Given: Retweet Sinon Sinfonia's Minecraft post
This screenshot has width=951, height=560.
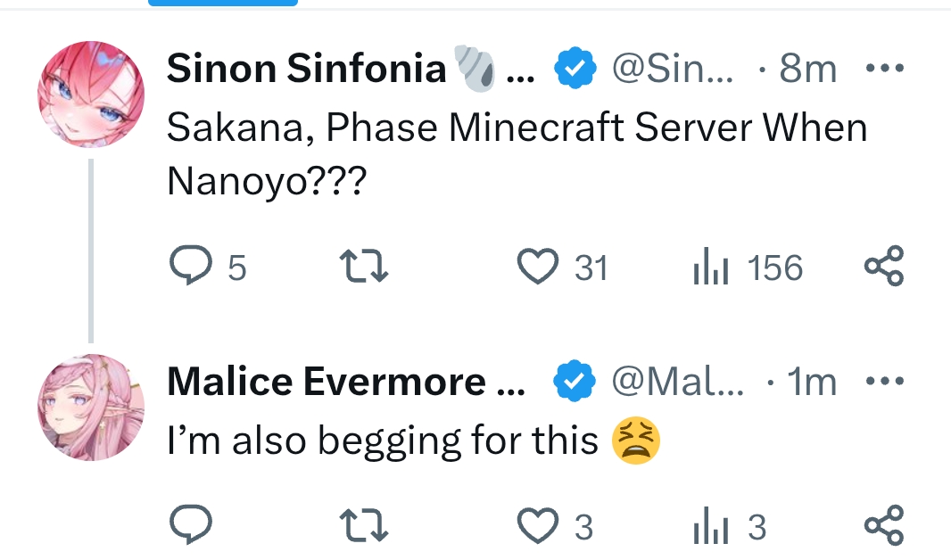Looking at the screenshot, I should [x=366, y=268].
